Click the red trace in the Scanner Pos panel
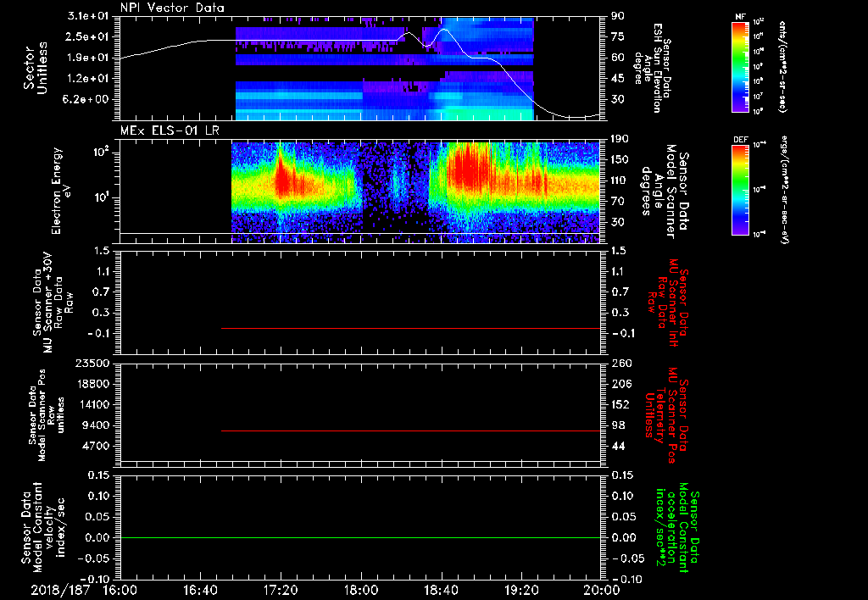This screenshot has width=868, height=600. pos(411,431)
